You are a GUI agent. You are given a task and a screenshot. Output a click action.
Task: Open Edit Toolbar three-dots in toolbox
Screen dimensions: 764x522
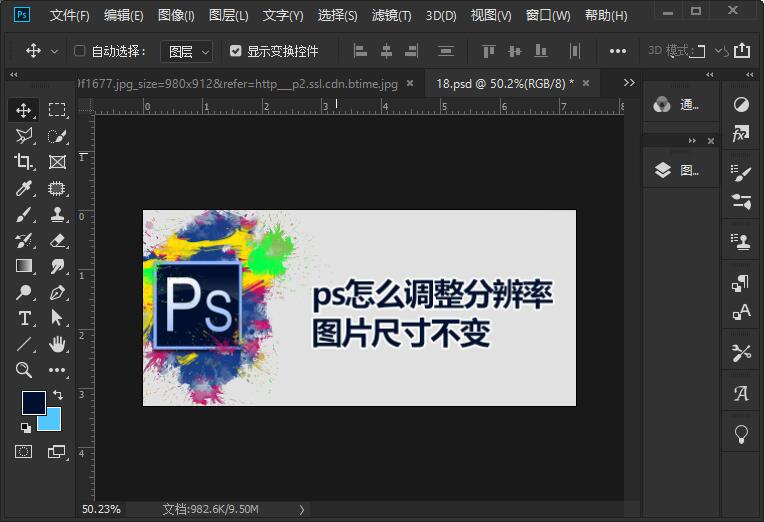coord(57,370)
